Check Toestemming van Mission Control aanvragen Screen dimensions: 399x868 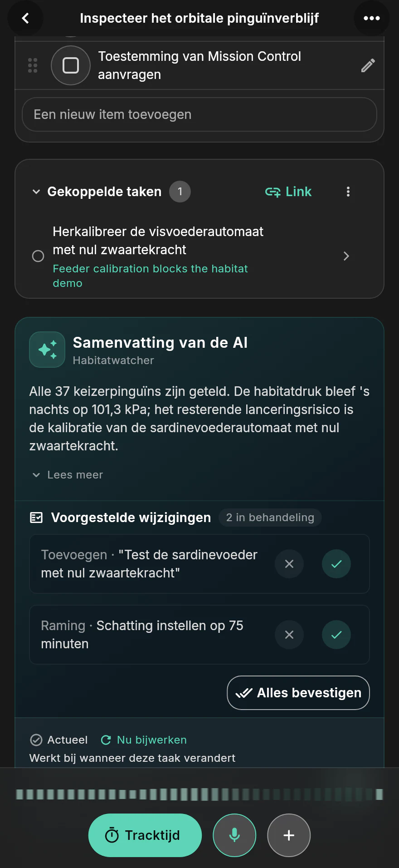[x=71, y=65]
